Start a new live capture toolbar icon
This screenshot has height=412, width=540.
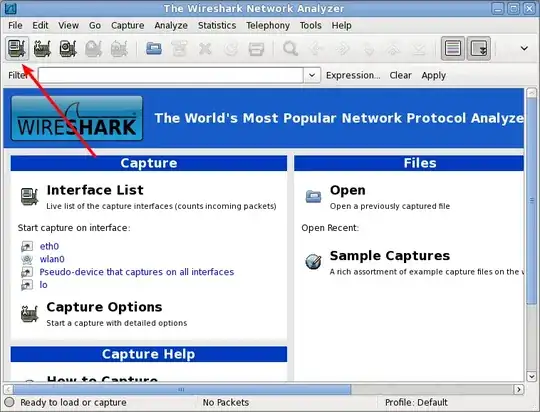[x=68, y=48]
